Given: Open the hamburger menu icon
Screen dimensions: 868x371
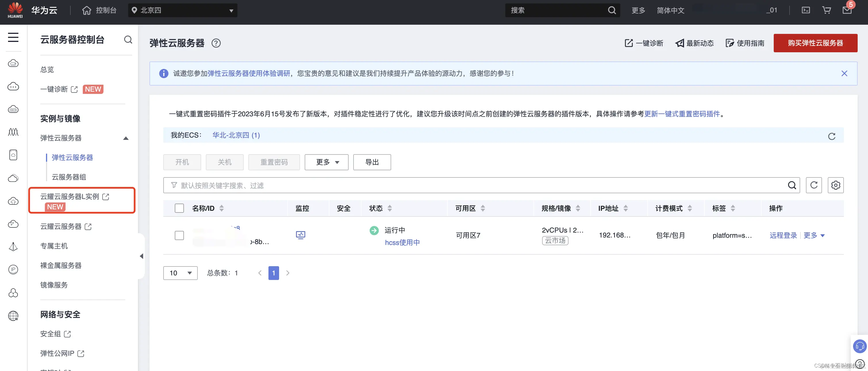Looking at the screenshot, I should pyautogui.click(x=13, y=37).
